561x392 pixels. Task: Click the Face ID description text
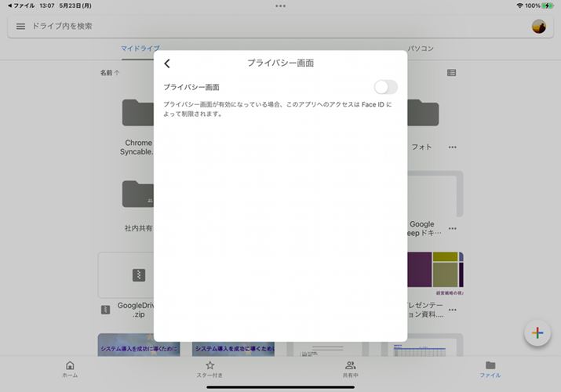point(278,109)
